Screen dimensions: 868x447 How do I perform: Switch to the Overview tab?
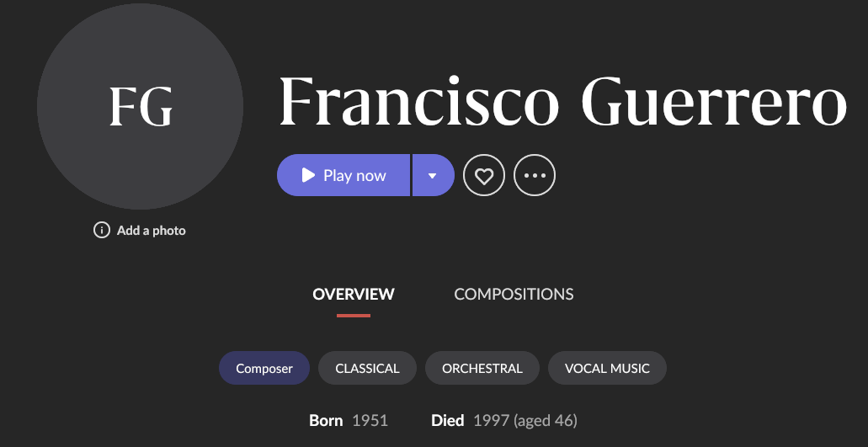point(354,294)
